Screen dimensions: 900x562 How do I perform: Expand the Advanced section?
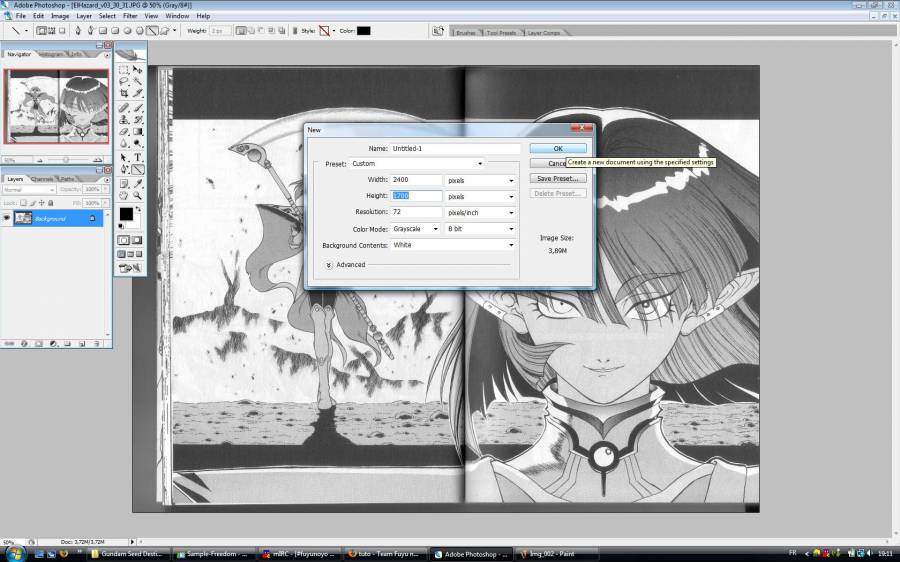pyautogui.click(x=329, y=265)
